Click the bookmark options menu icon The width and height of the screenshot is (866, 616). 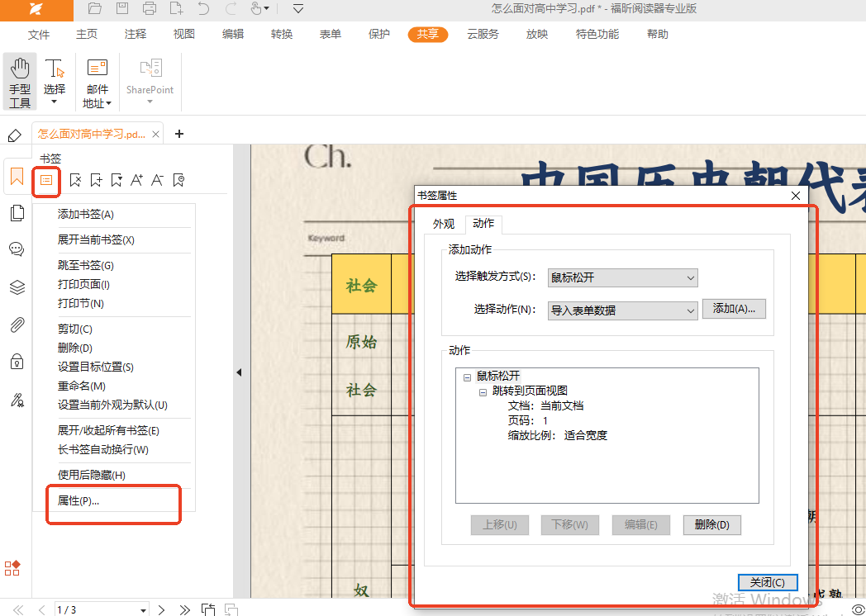(x=47, y=180)
